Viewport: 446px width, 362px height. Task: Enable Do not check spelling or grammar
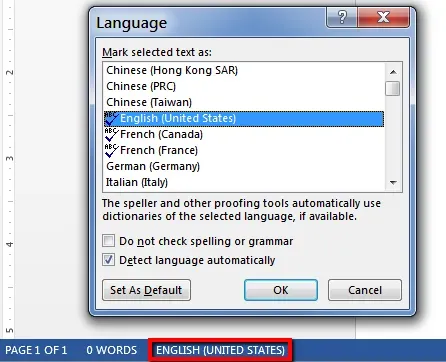(x=109, y=241)
